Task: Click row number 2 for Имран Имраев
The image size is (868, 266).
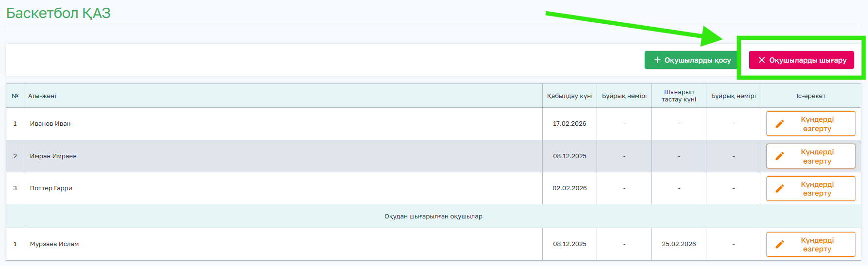Action: tap(15, 156)
